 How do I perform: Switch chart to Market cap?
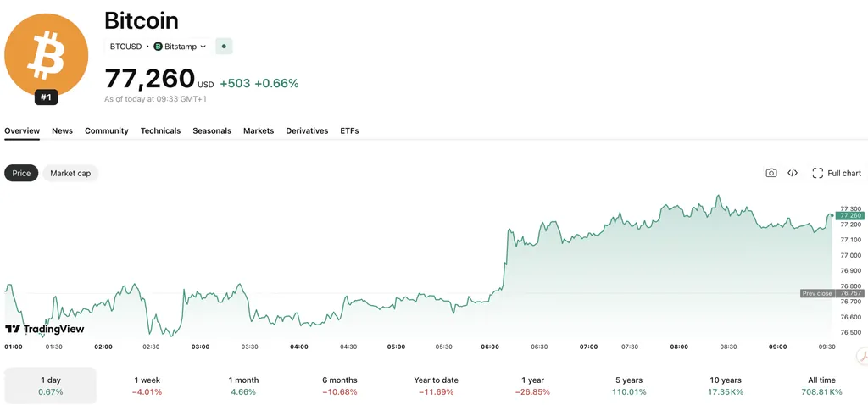[x=70, y=173]
